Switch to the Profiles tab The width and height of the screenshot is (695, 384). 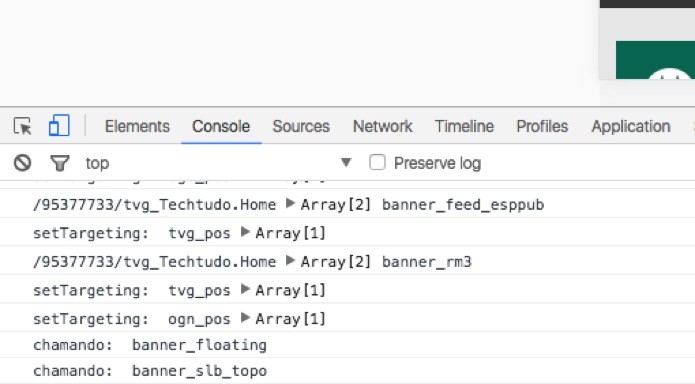pyautogui.click(x=542, y=126)
